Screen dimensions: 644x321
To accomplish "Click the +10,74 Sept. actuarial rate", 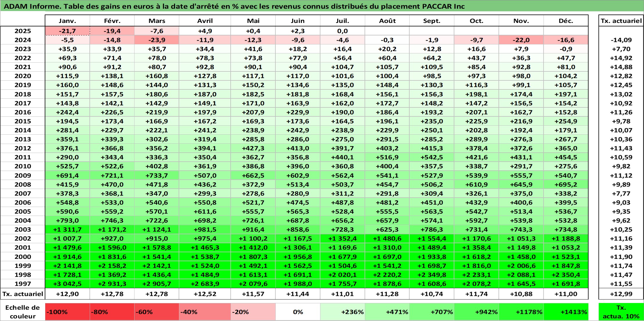I will coord(432,294).
